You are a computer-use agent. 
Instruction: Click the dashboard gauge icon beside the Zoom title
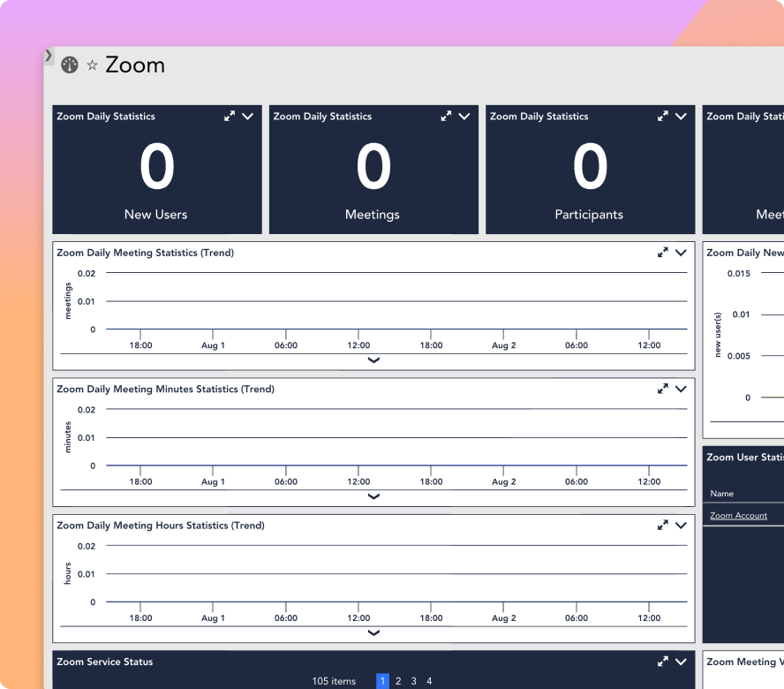point(70,65)
